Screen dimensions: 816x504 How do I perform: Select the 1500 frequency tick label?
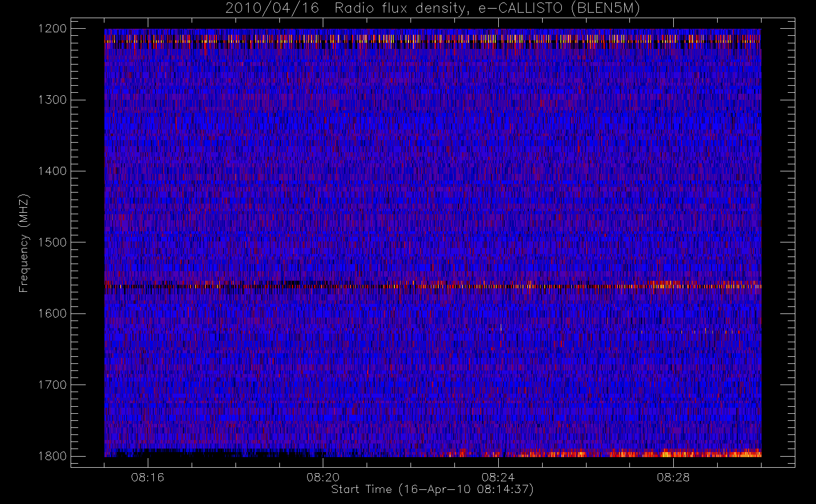coord(52,242)
